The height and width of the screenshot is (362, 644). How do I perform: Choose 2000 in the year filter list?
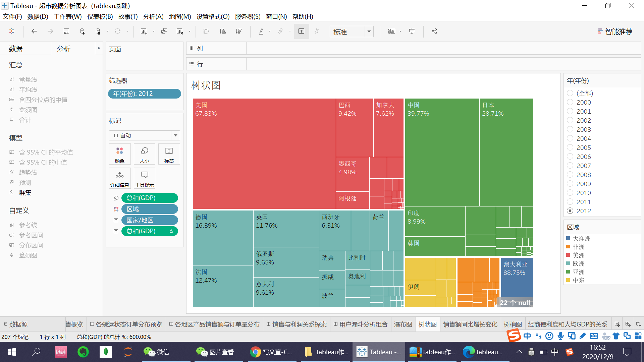click(x=570, y=102)
